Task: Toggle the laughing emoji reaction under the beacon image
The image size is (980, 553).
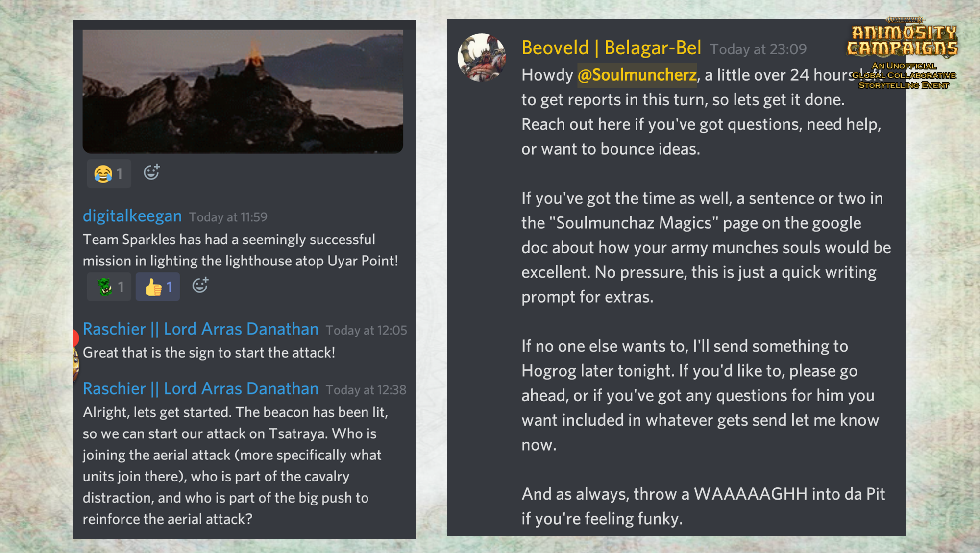Action: [x=108, y=174]
